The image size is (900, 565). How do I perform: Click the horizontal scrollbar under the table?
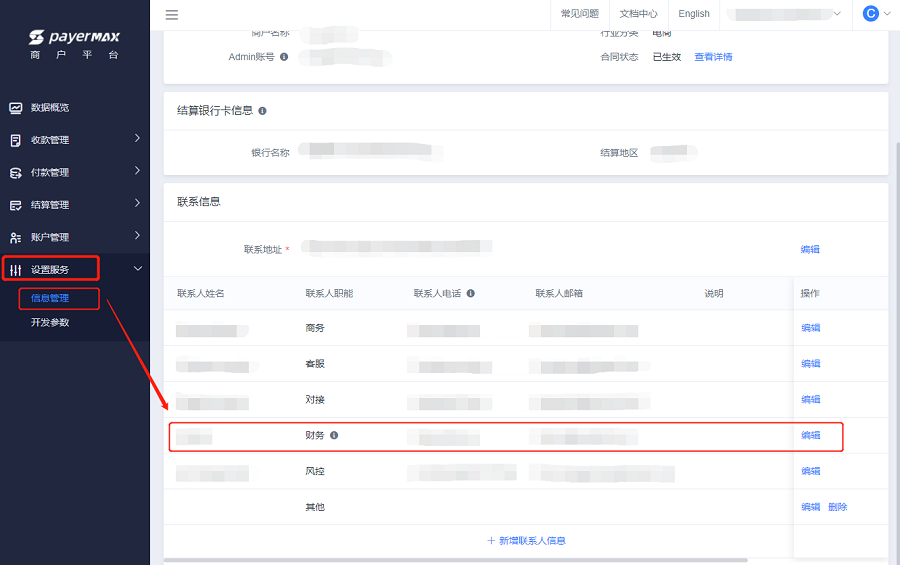tap(456, 560)
